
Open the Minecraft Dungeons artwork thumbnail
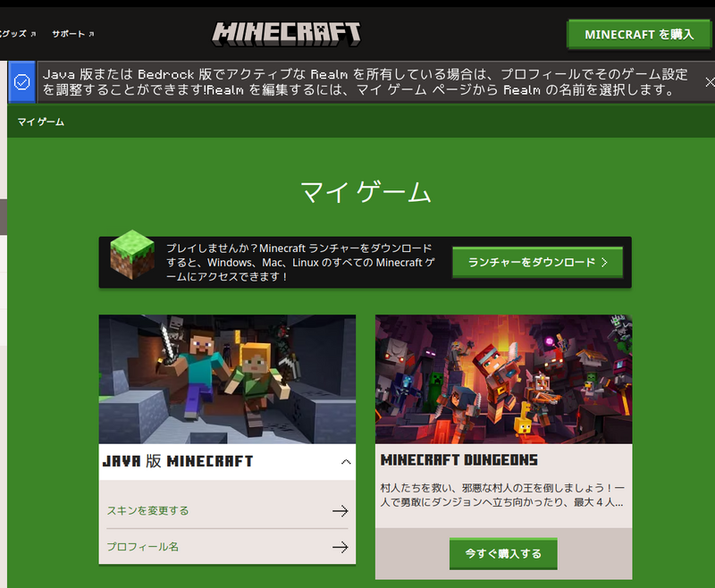503,379
